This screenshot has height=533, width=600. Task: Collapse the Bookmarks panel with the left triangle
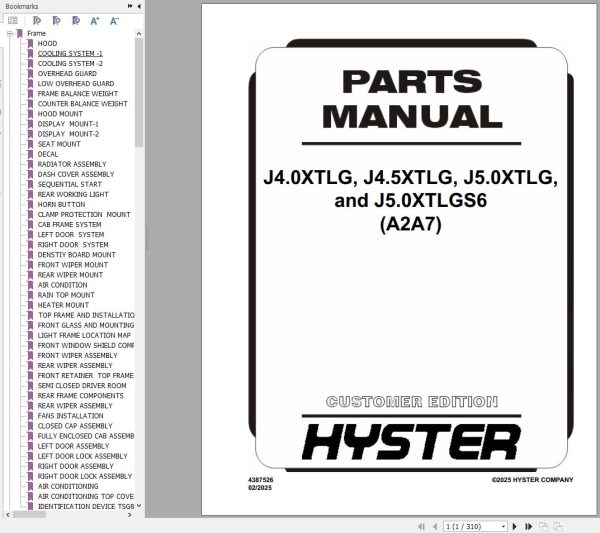coord(139,6)
